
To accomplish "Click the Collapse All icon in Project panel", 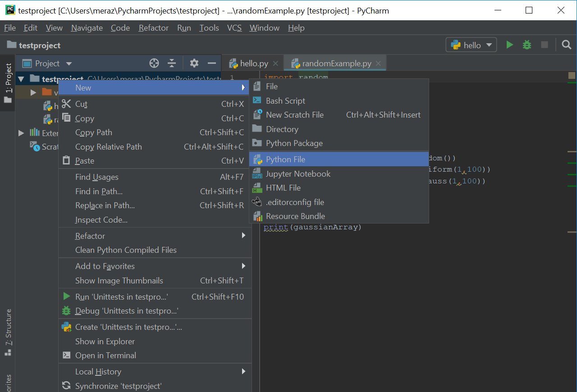I will (x=172, y=64).
